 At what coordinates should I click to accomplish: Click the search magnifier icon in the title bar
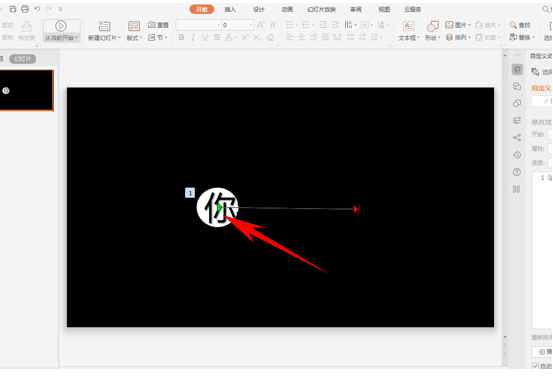point(546,9)
